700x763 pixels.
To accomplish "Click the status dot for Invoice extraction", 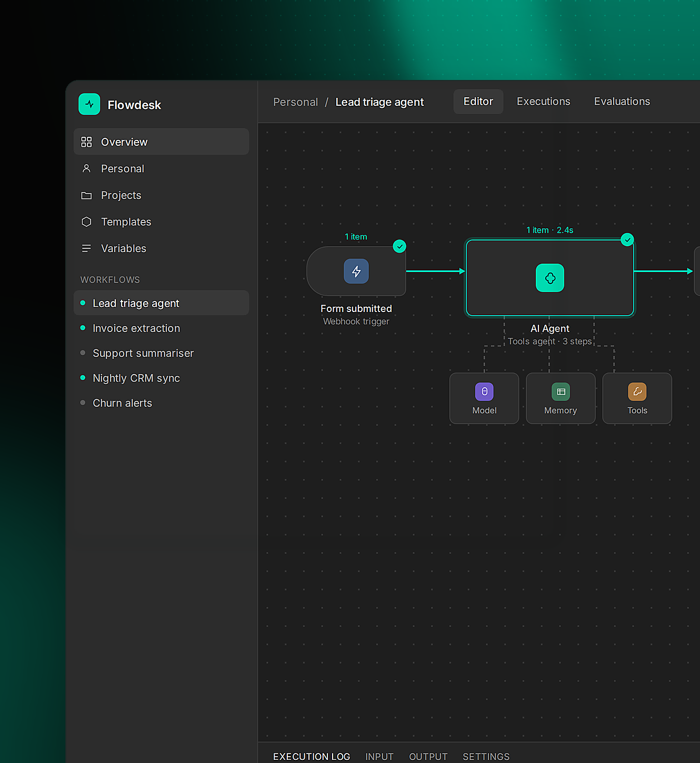I will pos(83,328).
